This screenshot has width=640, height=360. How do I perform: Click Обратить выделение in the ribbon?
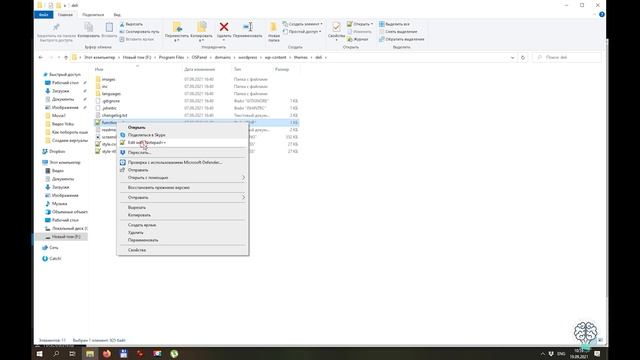coord(402,39)
